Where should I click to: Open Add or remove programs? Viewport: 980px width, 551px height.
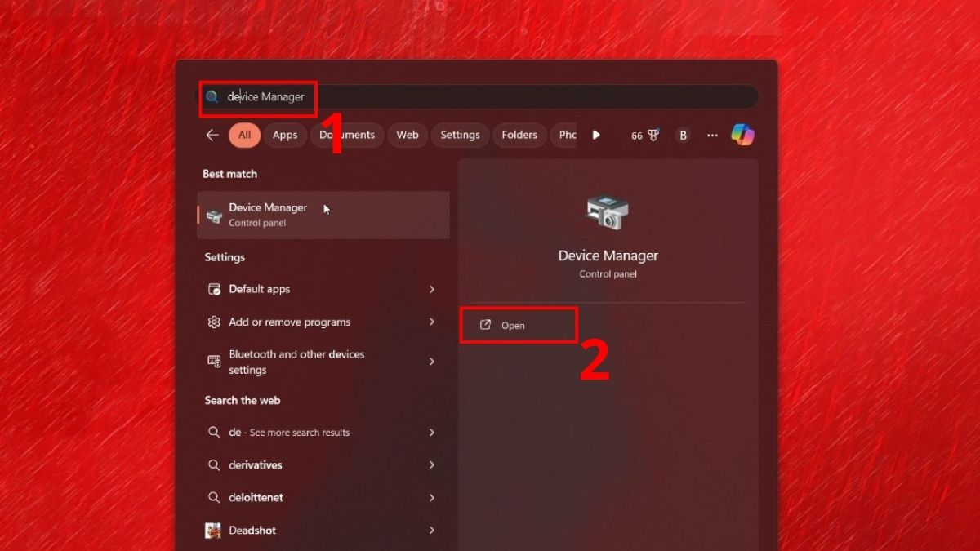pos(323,322)
